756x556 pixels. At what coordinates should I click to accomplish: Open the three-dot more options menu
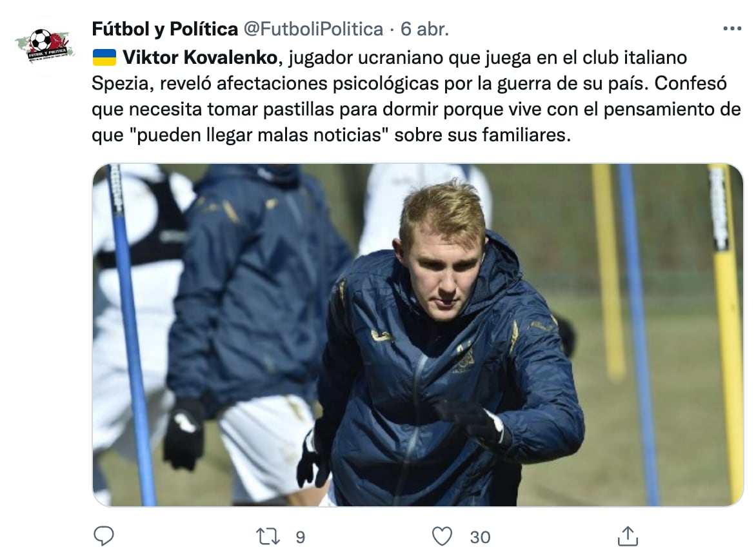[x=732, y=29]
